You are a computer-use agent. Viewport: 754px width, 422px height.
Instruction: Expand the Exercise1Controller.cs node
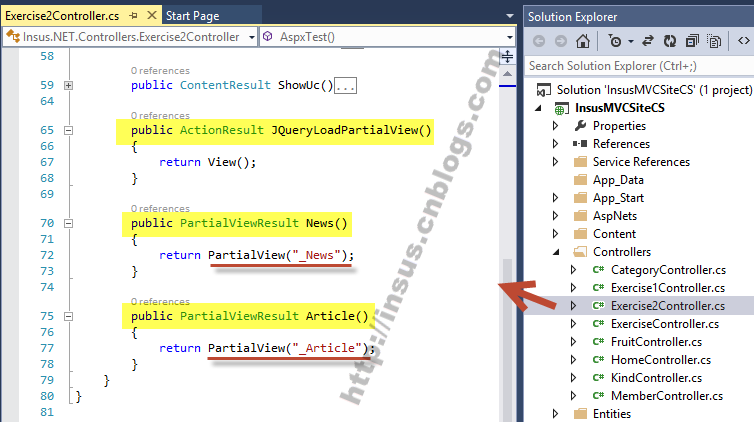(573, 287)
